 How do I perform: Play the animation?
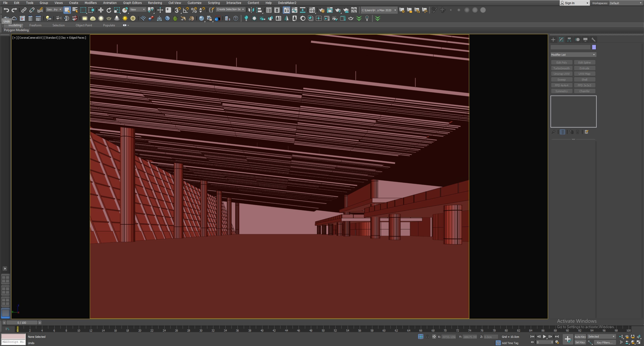pyautogui.click(x=545, y=337)
